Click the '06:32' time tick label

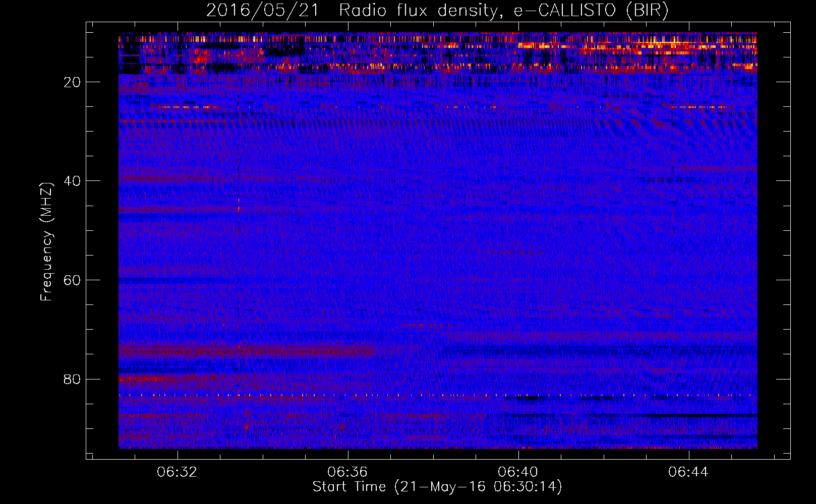click(177, 472)
